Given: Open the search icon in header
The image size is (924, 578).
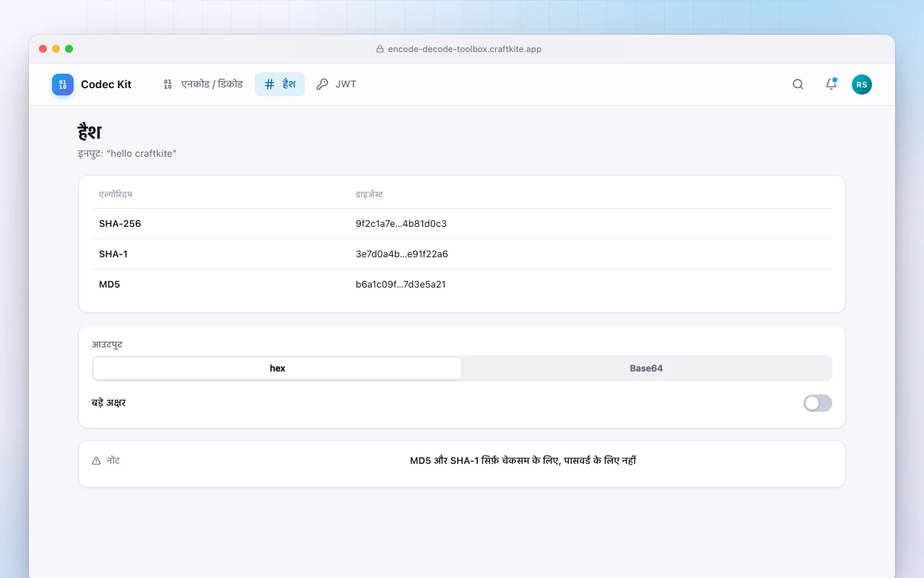Looking at the screenshot, I should click(798, 85).
